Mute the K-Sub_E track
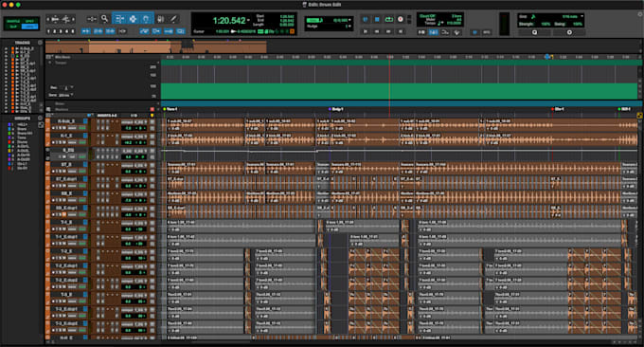The image size is (644, 347). pyautogui.click(x=64, y=128)
